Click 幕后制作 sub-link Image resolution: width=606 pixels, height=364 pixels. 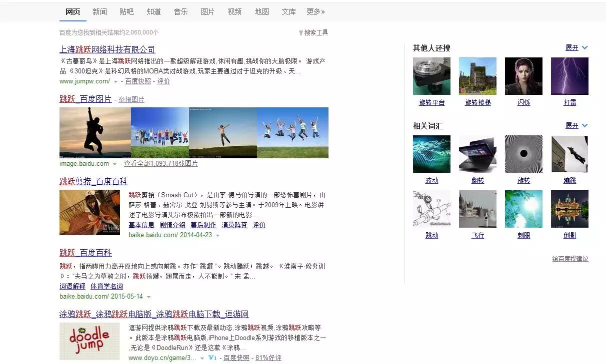coord(203,225)
